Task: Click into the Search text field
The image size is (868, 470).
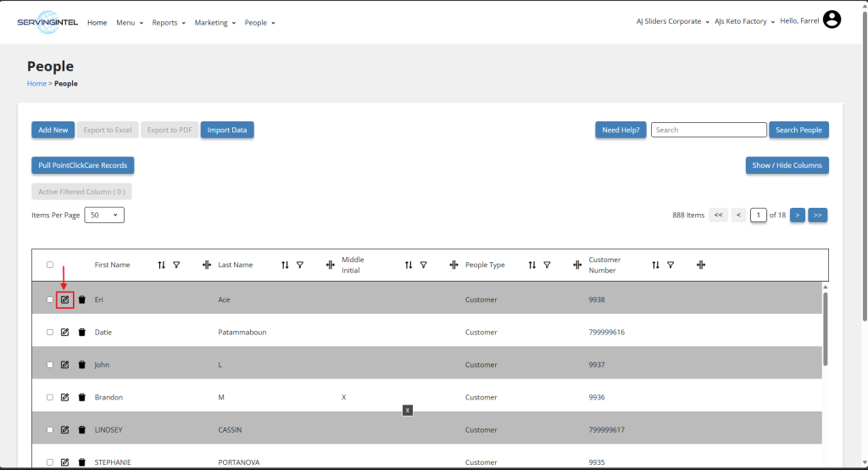Action: (x=708, y=130)
